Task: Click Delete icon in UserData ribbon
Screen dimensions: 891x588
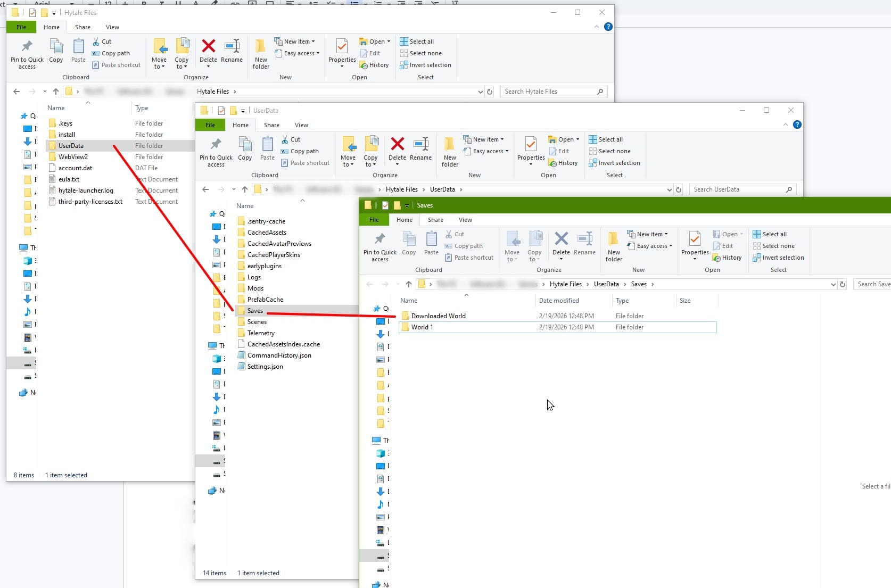Action: point(397,149)
